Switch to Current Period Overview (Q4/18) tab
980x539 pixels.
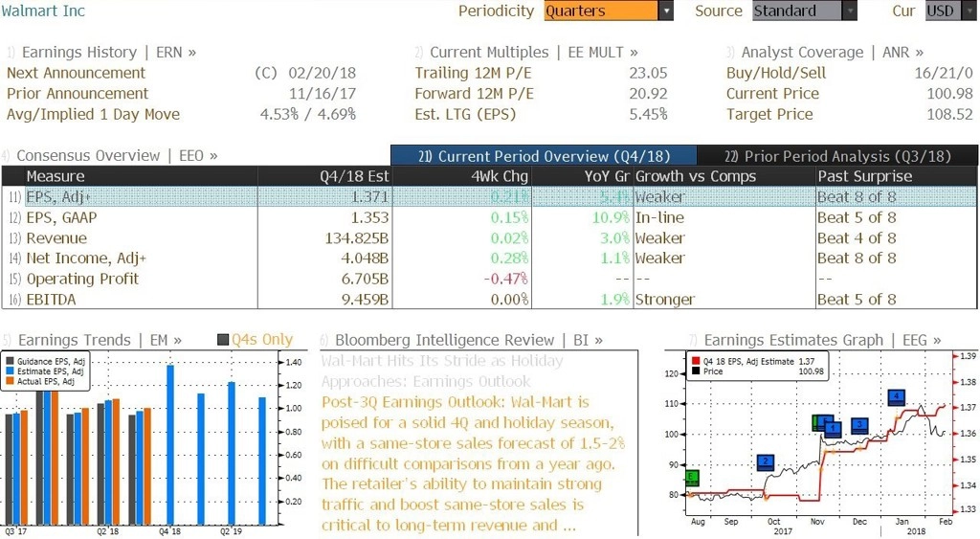tap(544, 156)
